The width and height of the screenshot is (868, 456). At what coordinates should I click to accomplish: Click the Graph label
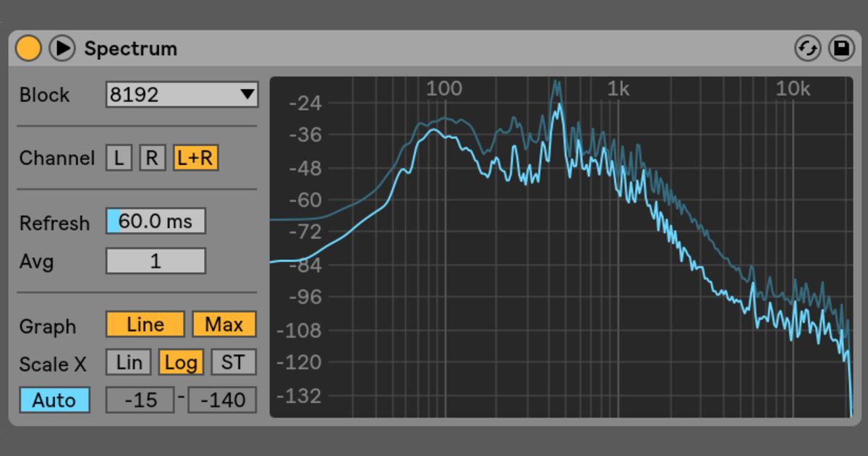[x=47, y=326]
